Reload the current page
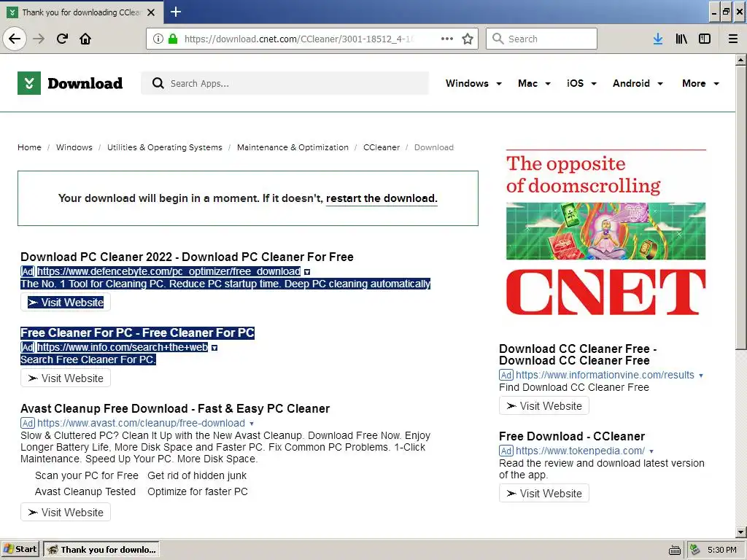 point(62,39)
